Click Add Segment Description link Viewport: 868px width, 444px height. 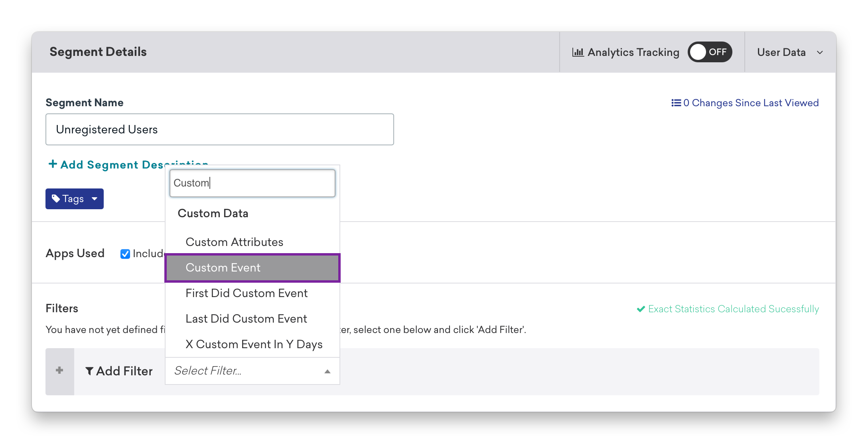pyautogui.click(x=128, y=165)
